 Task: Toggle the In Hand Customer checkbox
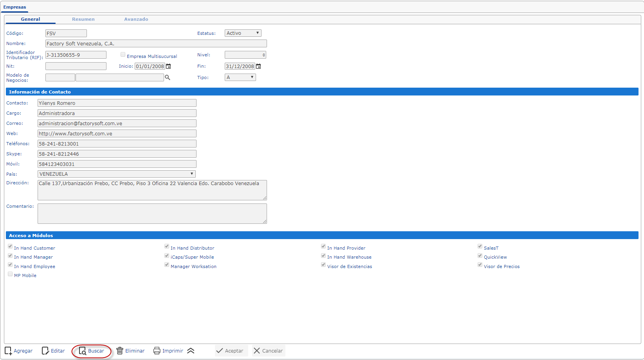tap(10, 247)
